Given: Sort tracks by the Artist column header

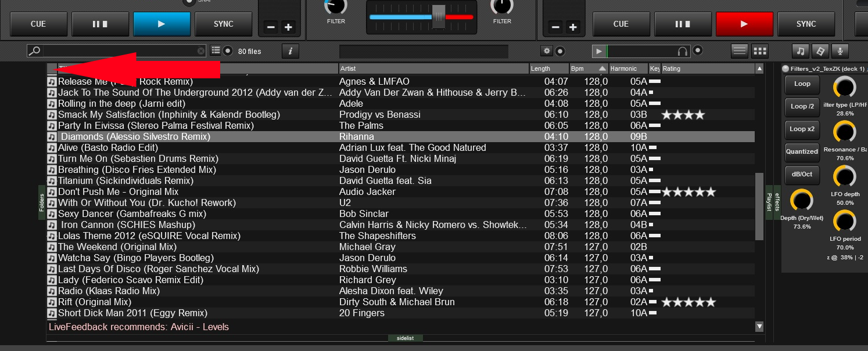Looking at the screenshot, I should point(433,68).
